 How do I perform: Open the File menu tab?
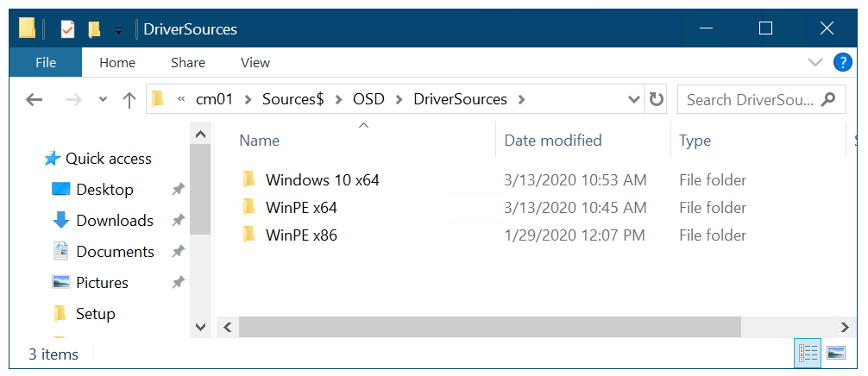[46, 62]
